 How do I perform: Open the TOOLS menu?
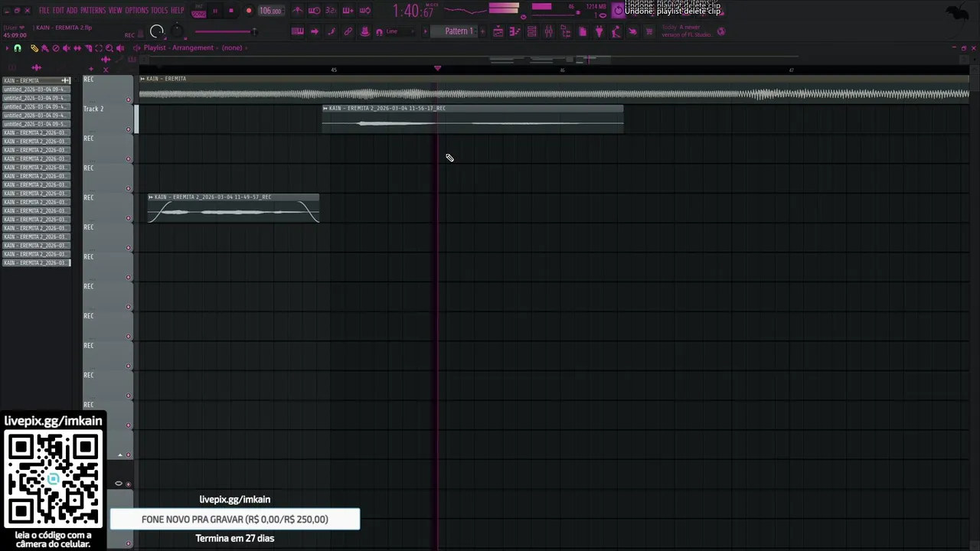[x=159, y=10]
